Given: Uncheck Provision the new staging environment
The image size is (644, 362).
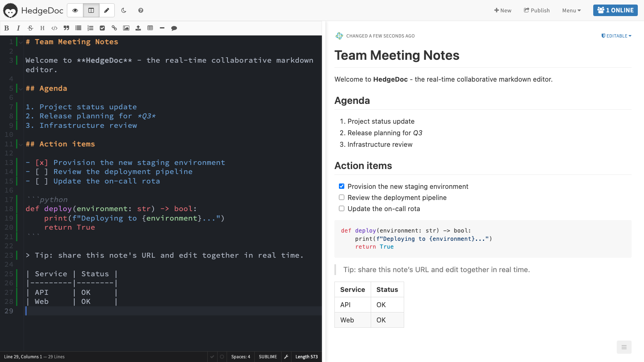Looking at the screenshot, I should (x=341, y=186).
